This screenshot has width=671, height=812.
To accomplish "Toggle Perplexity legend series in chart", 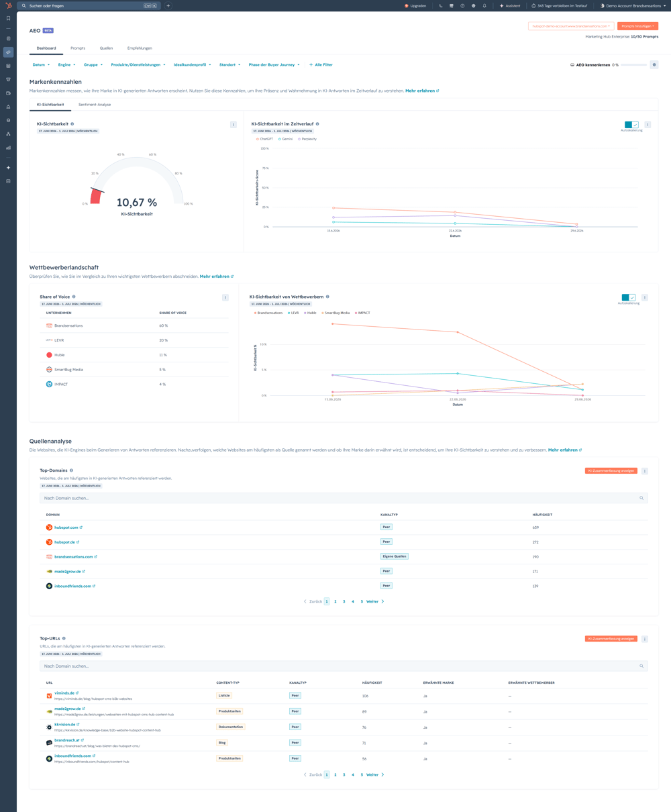I will click(307, 139).
